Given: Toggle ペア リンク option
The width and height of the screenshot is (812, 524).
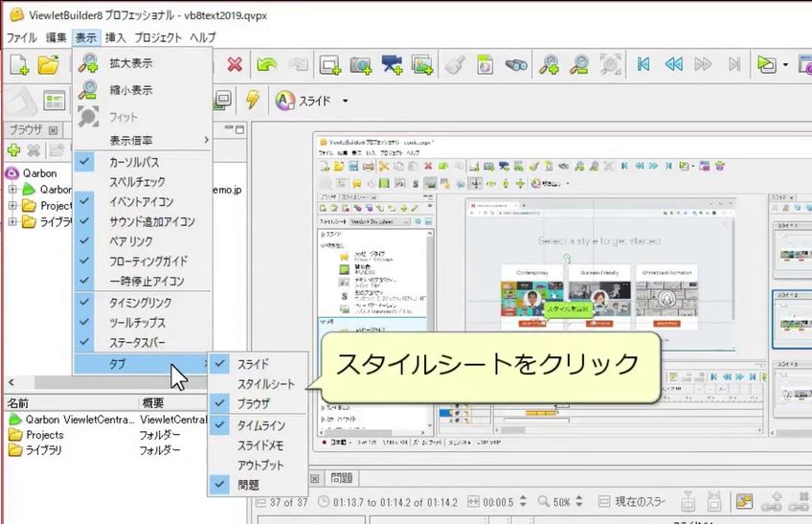Looking at the screenshot, I should tap(143, 241).
